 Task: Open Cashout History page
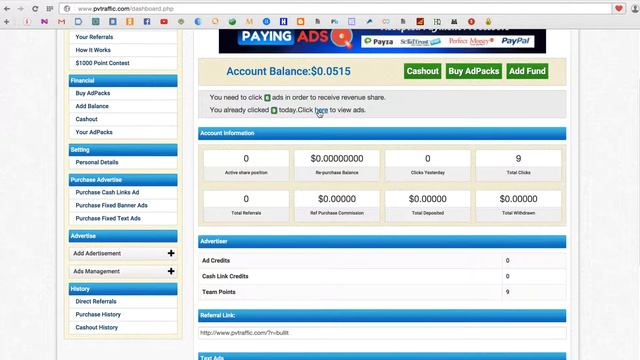click(96, 328)
